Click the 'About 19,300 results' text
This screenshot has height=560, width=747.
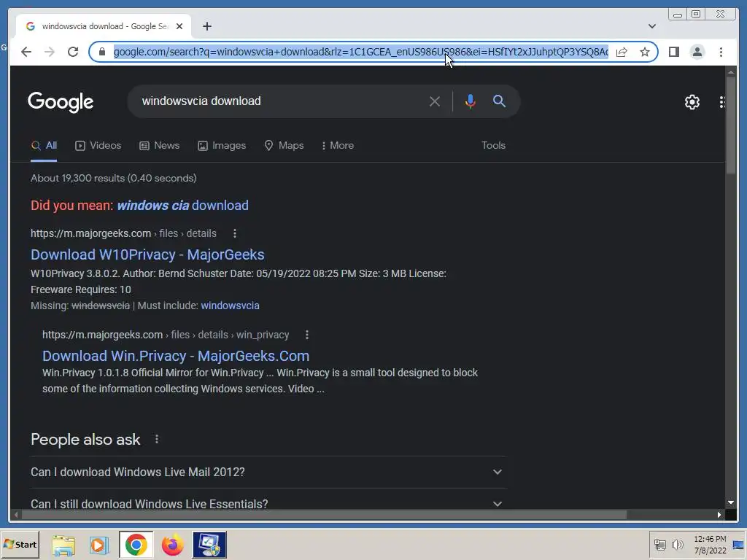(113, 178)
